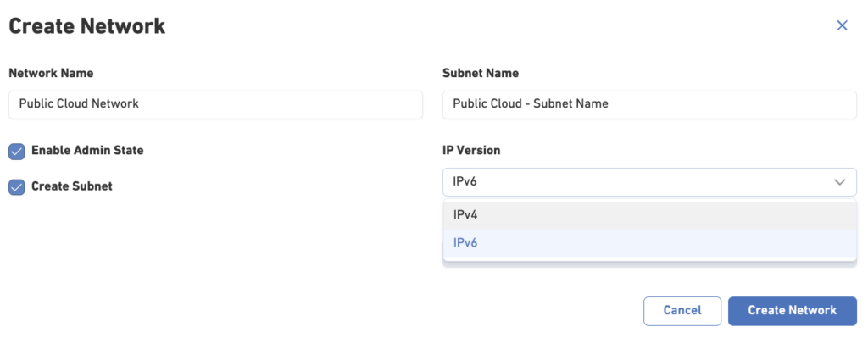Click the Subnet Name field label
The width and height of the screenshot is (868, 338).
[x=481, y=73]
